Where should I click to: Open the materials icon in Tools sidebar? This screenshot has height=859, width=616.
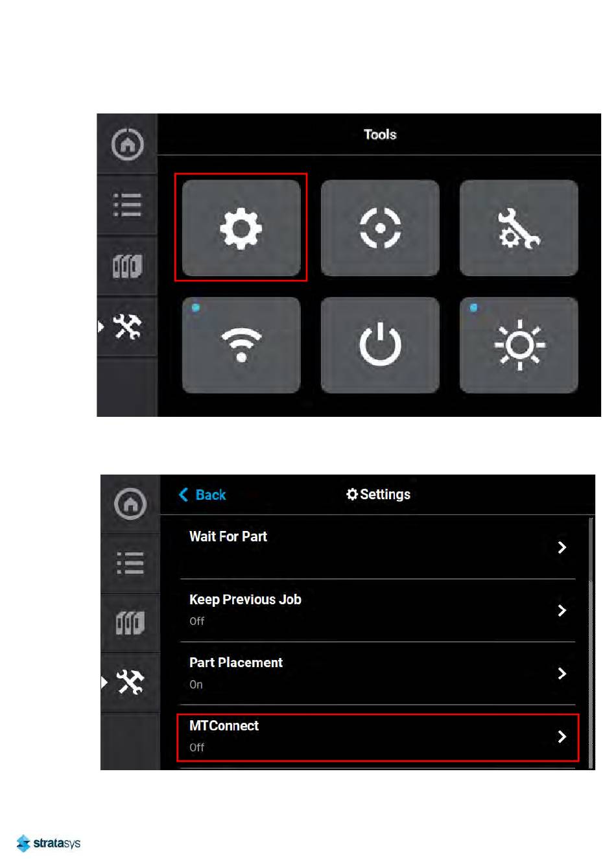(127, 266)
